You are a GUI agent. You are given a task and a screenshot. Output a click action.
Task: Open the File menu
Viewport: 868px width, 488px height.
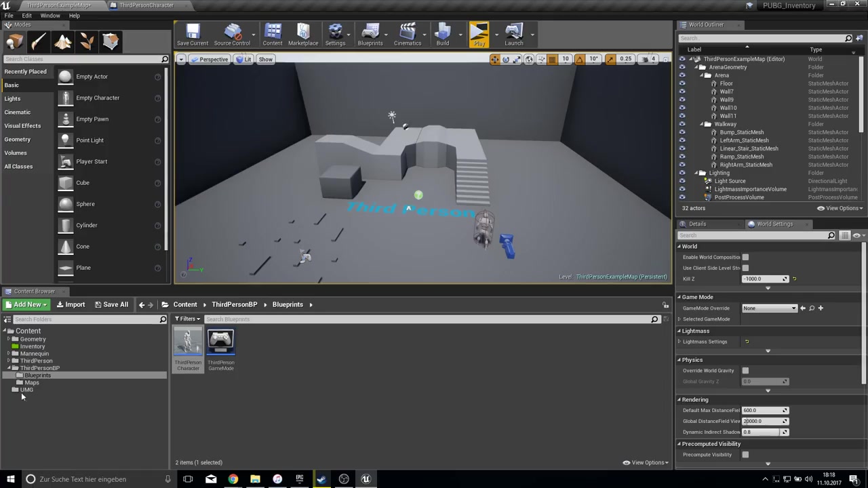tap(9, 16)
